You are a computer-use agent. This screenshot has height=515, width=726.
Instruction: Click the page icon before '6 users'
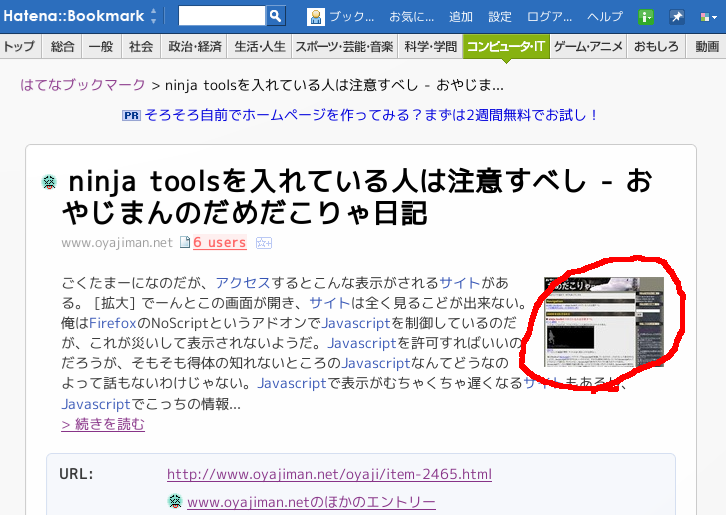tap(184, 242)
